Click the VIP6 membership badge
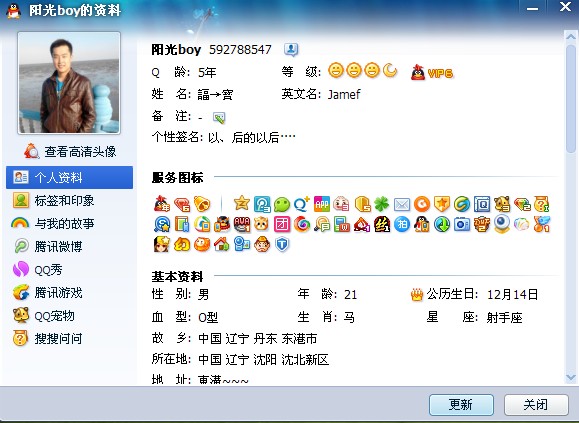Viewport: 579px width, 423px height. [432, 72]
